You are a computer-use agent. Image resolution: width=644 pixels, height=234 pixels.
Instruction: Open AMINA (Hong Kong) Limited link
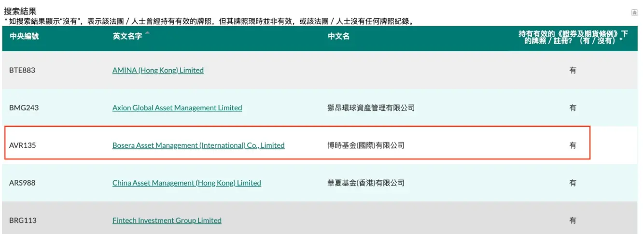[158, 71]
